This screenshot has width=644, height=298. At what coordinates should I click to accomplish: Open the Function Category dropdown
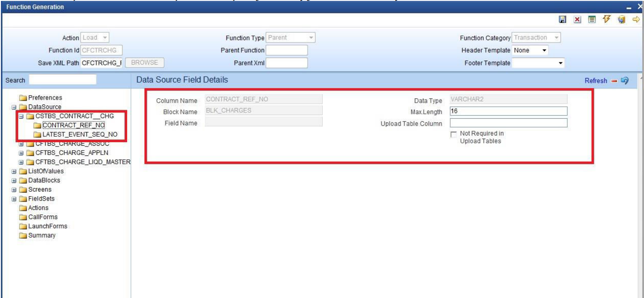pos(536,38)
